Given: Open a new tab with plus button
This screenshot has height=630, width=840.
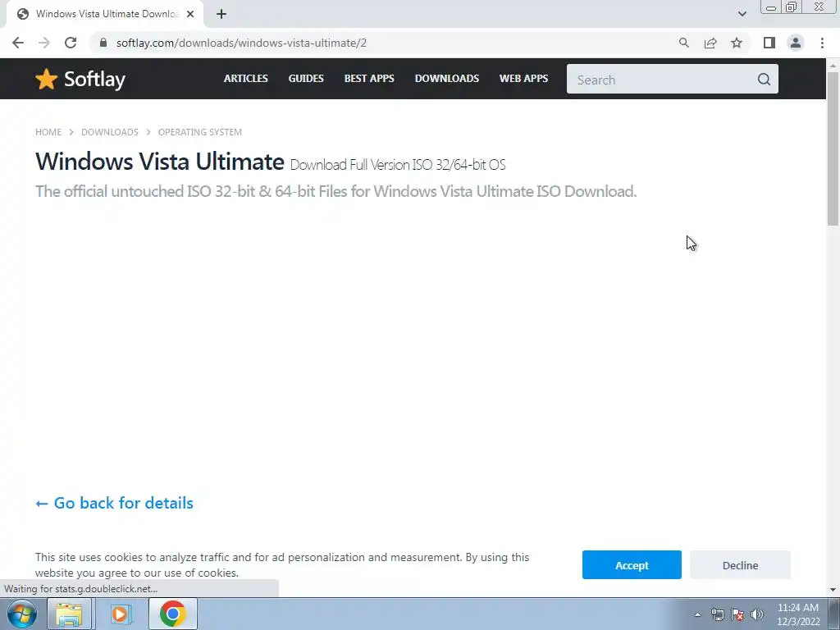Looking at the screenshot, I should click(x=221, y=14).
